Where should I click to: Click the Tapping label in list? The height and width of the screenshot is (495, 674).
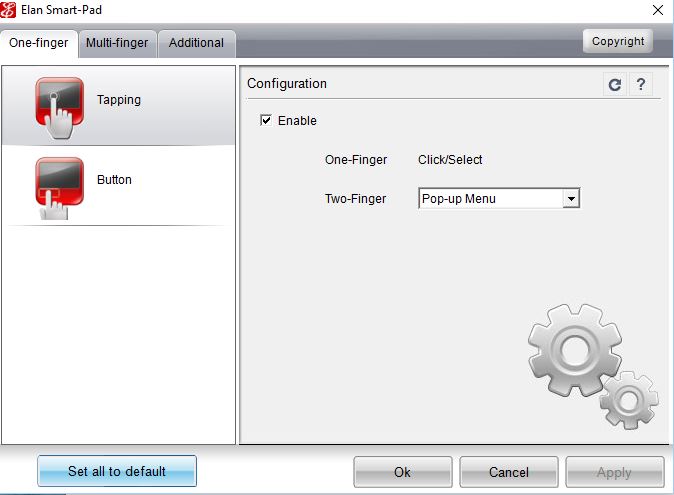119,100
